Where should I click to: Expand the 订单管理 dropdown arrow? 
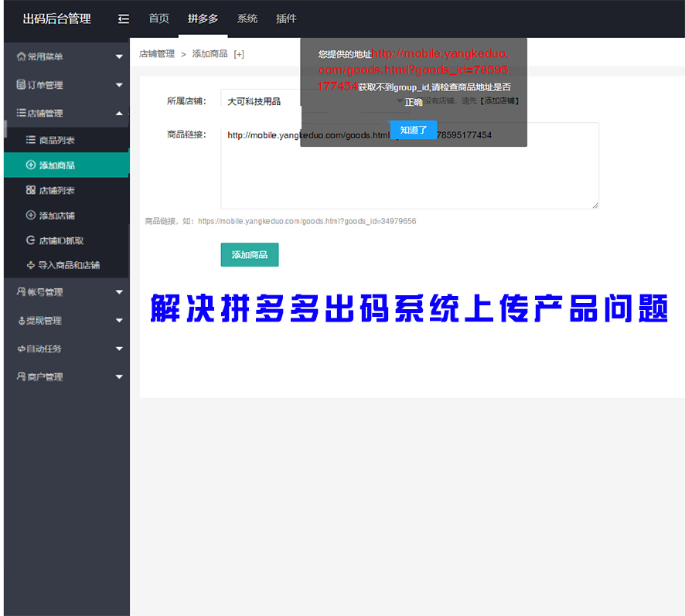[119, 85]
